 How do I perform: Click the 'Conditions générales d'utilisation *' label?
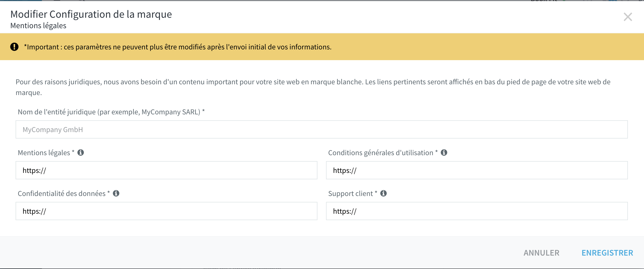click(x=383, y=153)
